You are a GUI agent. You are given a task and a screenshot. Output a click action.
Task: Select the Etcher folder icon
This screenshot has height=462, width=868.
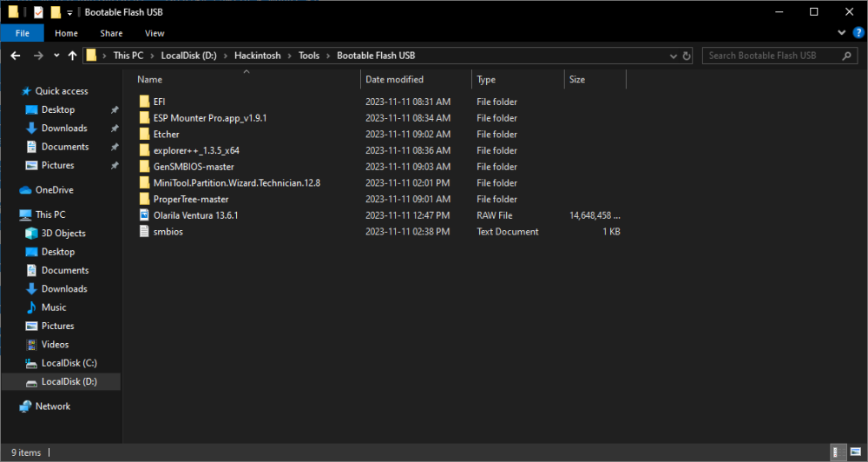click(144, 134)
